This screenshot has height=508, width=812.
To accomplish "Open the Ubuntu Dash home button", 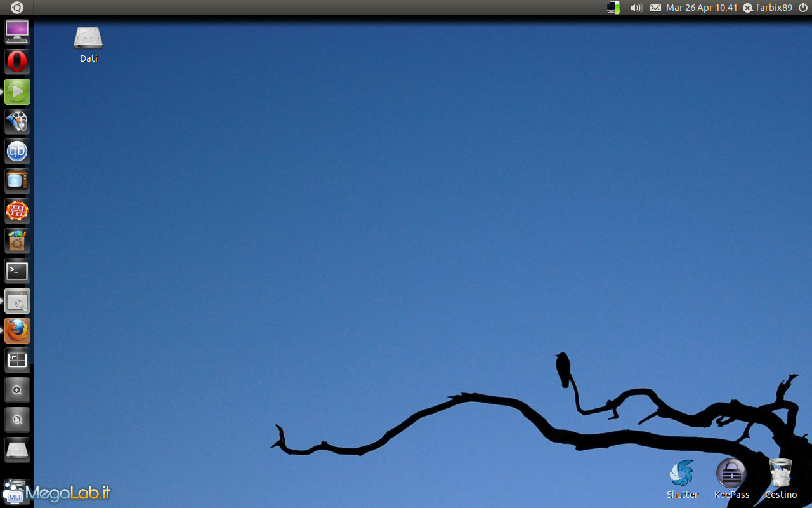I will tap(17, 8).
